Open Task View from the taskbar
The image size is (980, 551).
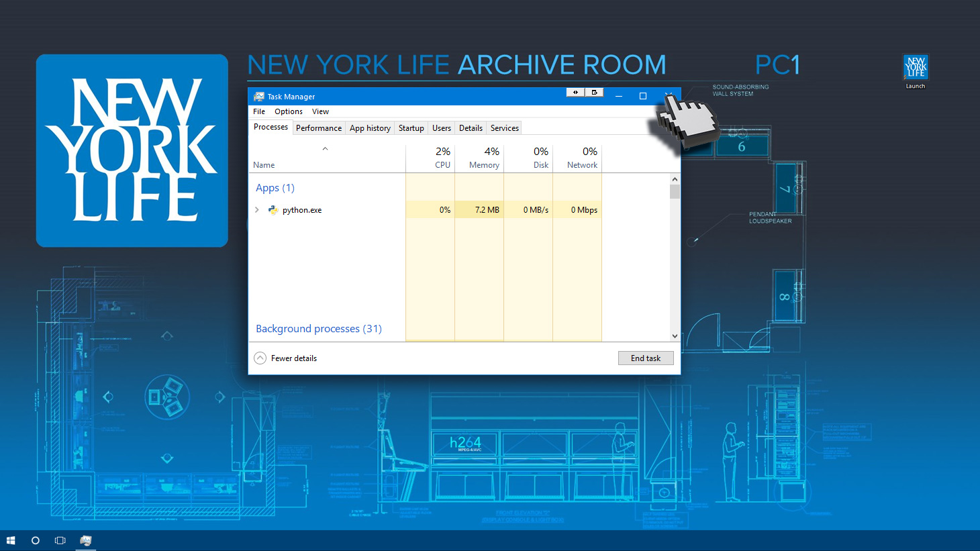click(60, 540)
